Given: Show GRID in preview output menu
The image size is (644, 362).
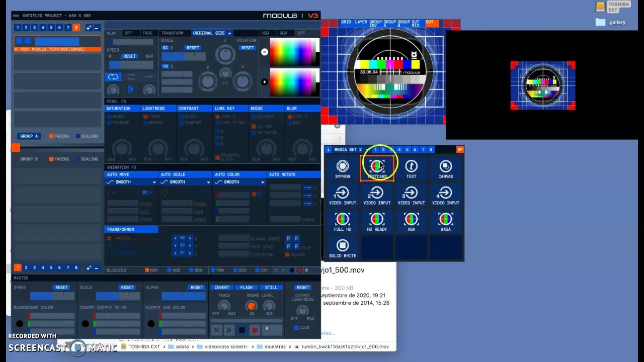Looking at the screenshot, I should [x=346, y=22].
